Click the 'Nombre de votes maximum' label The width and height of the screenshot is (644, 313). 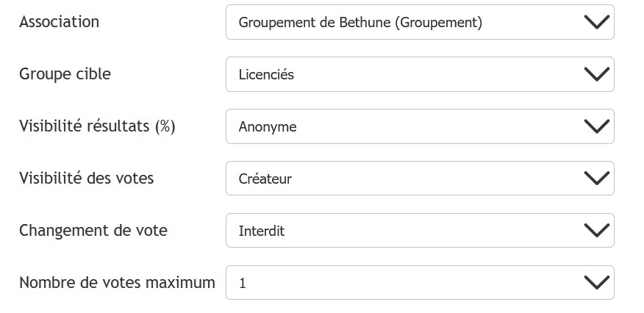(117, 282)
